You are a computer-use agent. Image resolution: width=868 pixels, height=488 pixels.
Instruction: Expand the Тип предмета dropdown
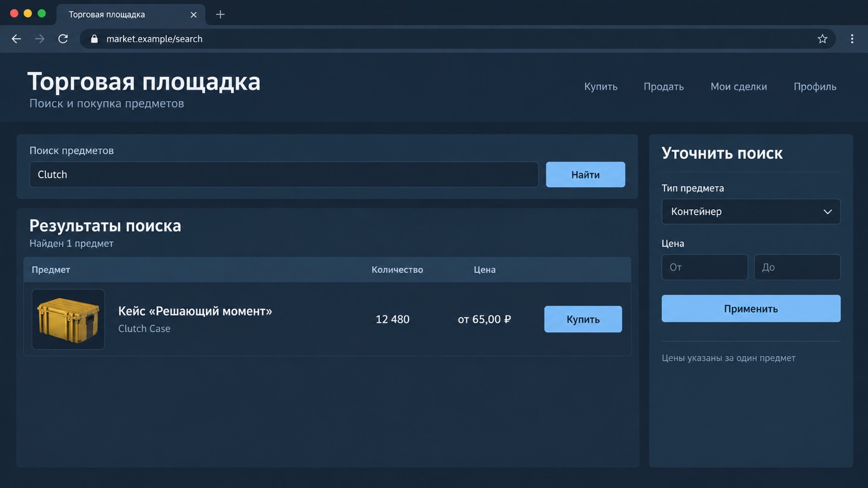(x=751, y=211)
